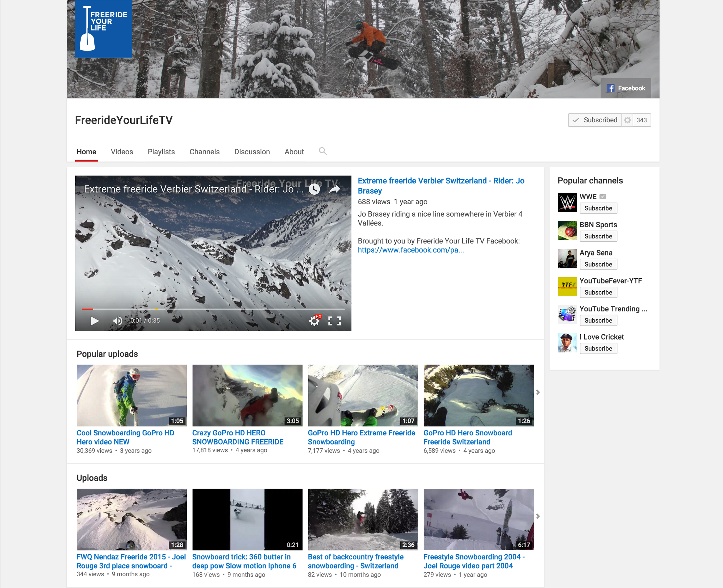Open the Facebook link on banner

click(626, 88)
